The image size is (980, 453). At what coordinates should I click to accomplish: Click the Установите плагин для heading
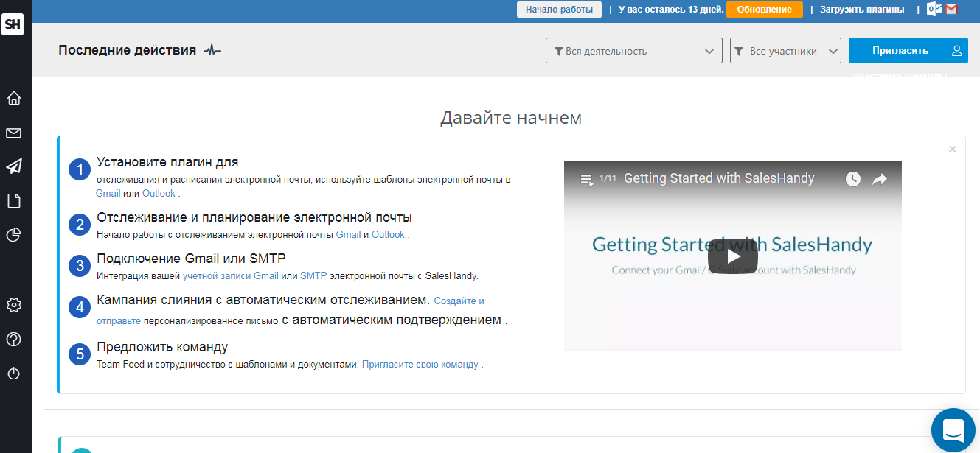pyautogui.click(x=167, y=162)
